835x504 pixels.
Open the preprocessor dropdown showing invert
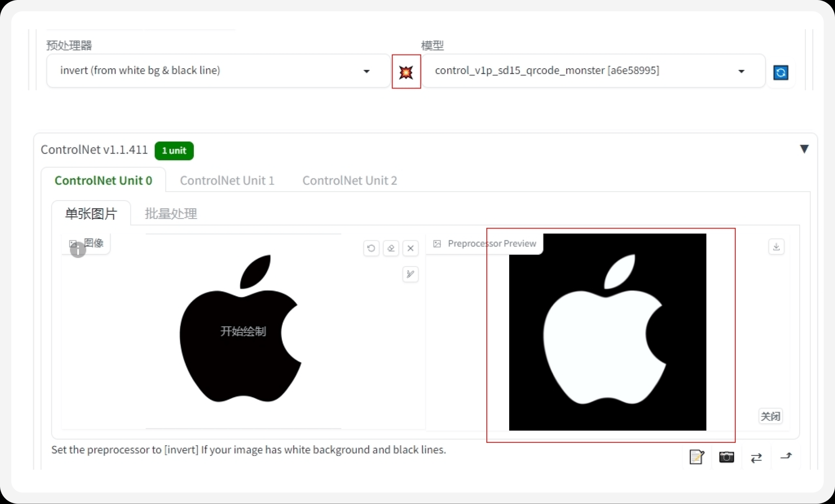[218, 71]
